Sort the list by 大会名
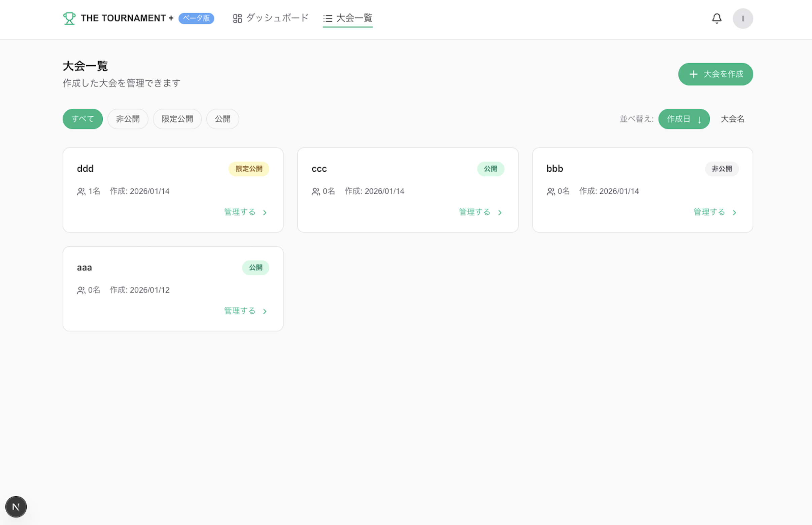Screen dimensions: 812x525 tap(732, 119)
